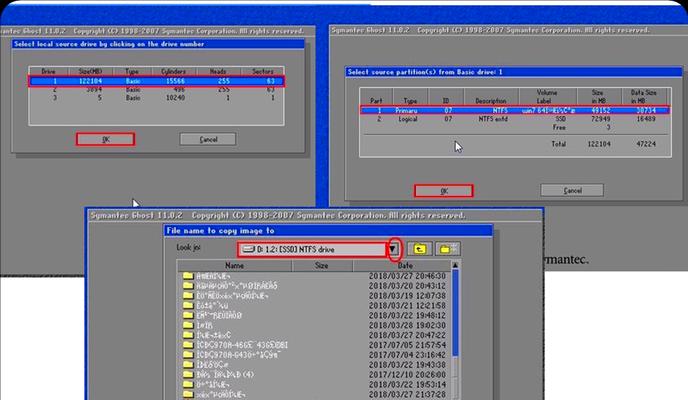Sort file list by Date column
688x400 pixels.
coord(404,265)
